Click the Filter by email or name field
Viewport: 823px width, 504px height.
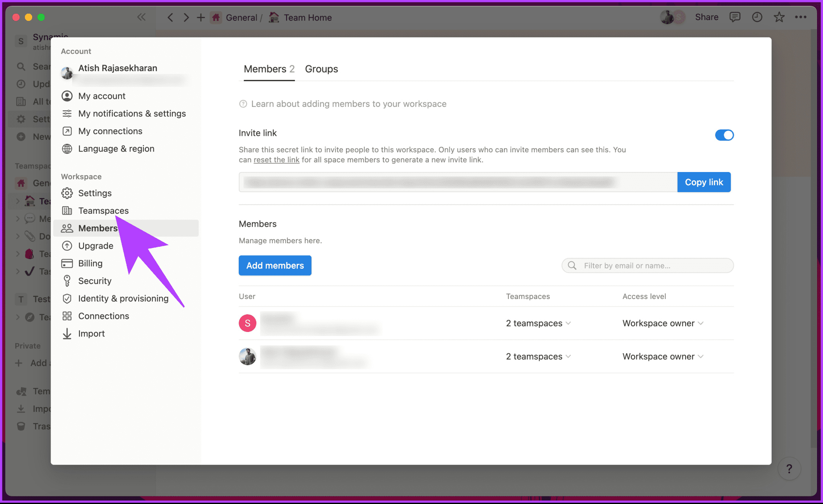coord(647,265)
